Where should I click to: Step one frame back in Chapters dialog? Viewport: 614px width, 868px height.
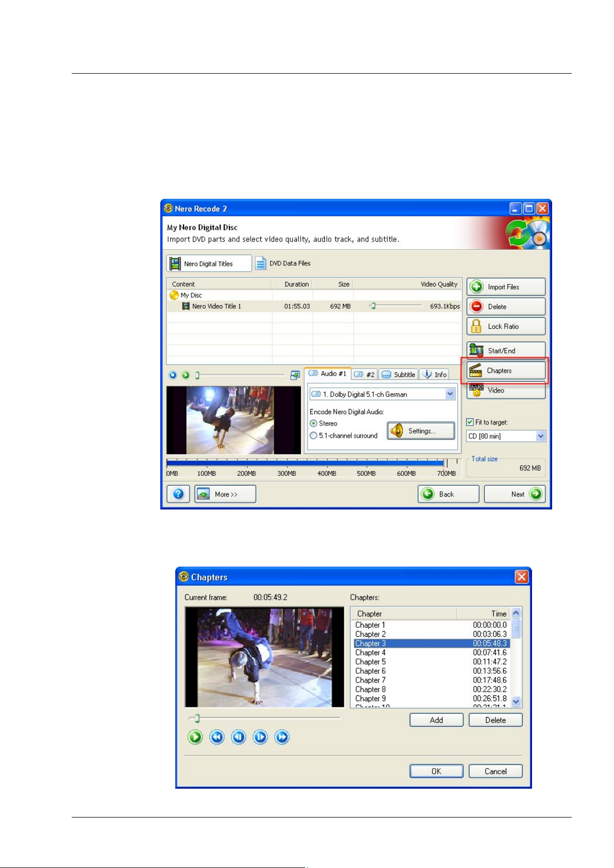tap(239, 737)
